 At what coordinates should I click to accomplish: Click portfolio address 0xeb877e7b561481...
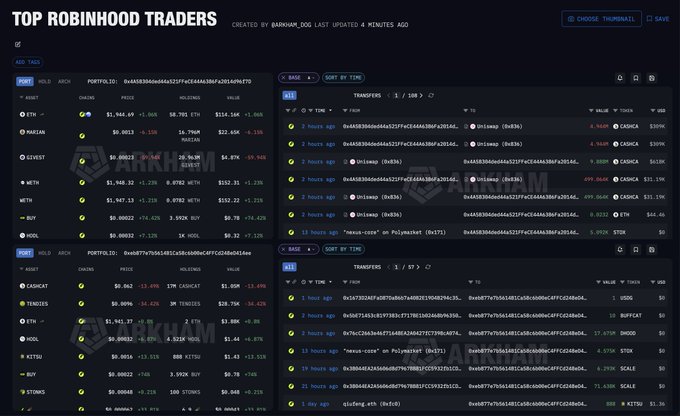pos(187,252)
